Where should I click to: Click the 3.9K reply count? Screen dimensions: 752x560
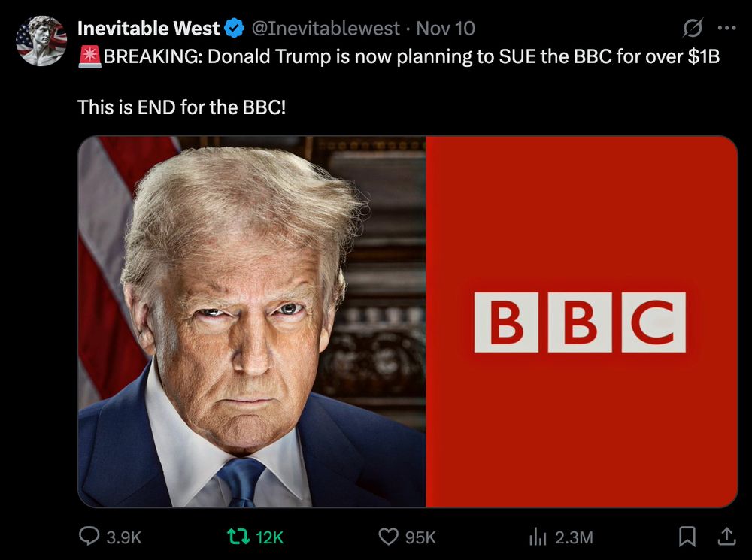click(x=124, y=537)
